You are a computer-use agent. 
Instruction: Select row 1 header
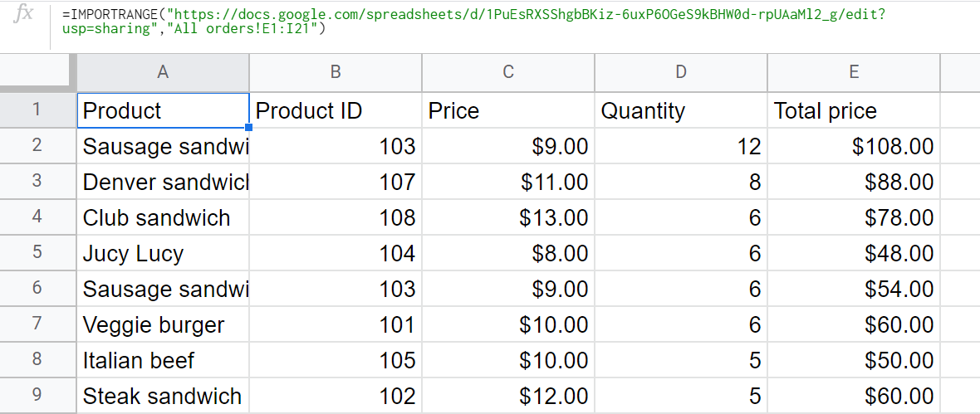click(x=37, y=110)
